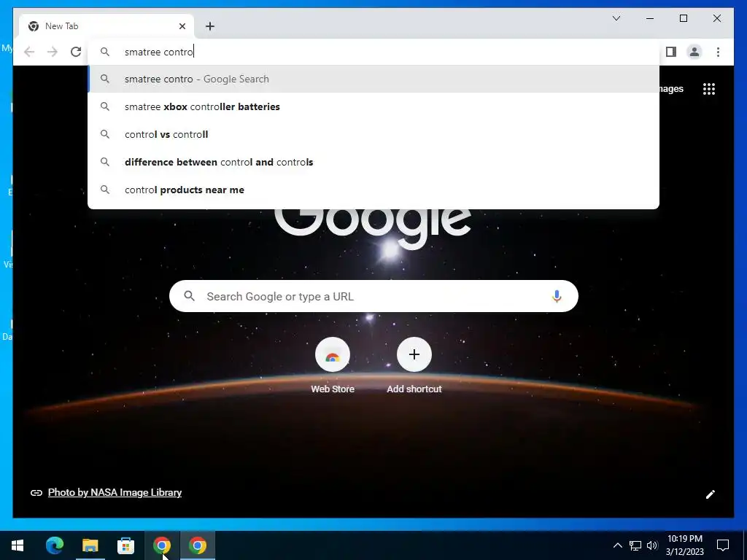Show hidden system tray icons

[x=617, y=545]
